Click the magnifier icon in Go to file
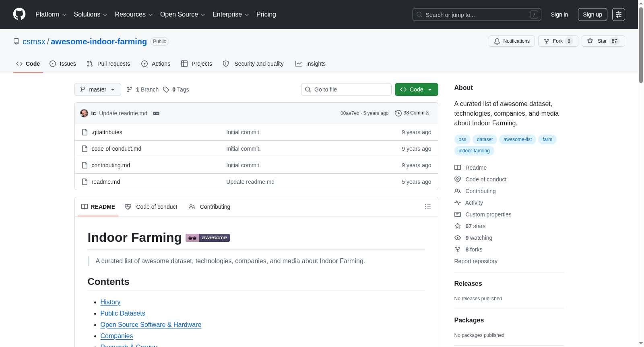Image resolution: width=644 pixels, height=347 pixels. [x=308, y=89]
